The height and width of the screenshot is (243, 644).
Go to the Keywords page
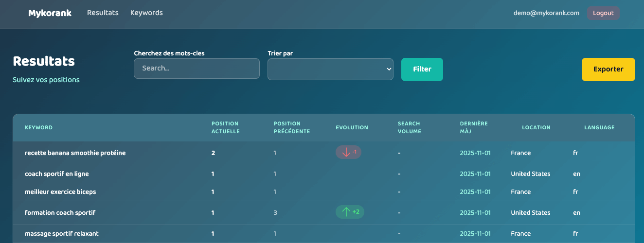pos(146,13)
